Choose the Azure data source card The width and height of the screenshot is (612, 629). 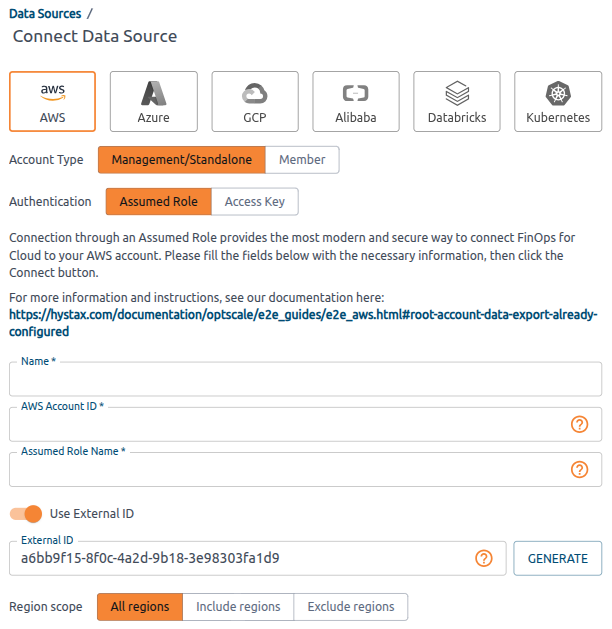[154, 101]
